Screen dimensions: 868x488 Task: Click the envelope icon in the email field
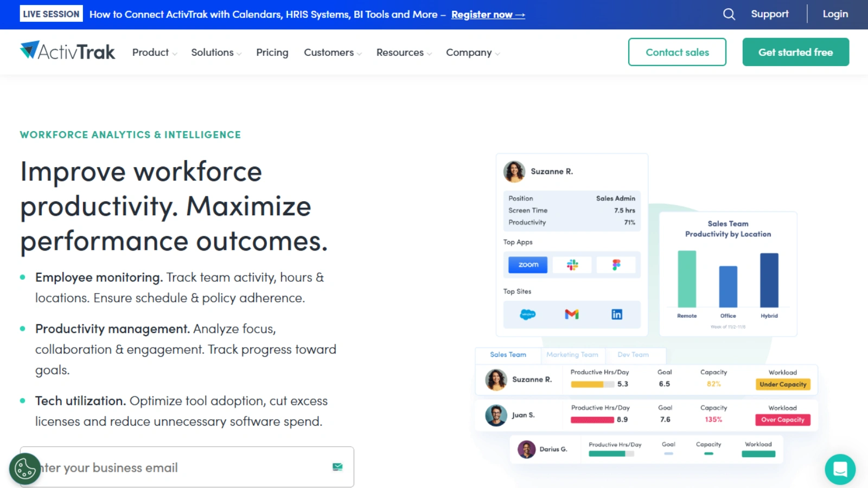pyautogui.click(x=337, y=466)
